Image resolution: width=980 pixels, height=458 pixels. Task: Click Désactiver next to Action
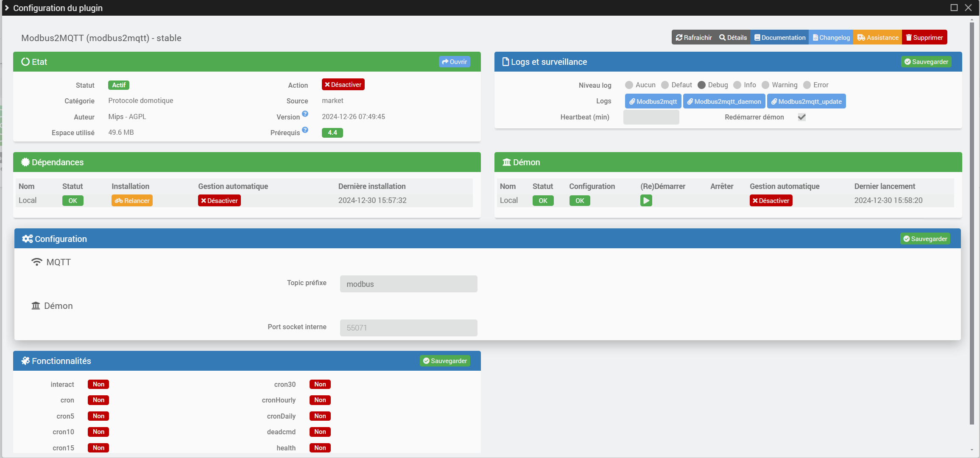343,85
